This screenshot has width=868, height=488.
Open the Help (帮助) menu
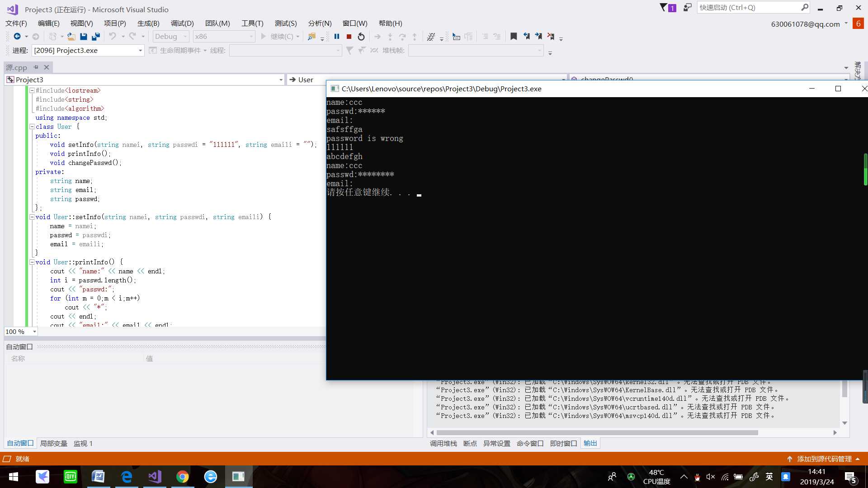(390, 23)
